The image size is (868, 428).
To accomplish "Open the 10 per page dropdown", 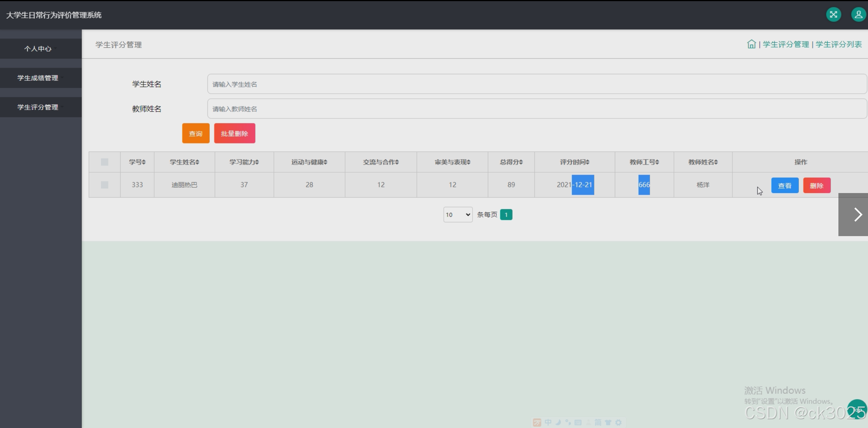I will 458,215.
